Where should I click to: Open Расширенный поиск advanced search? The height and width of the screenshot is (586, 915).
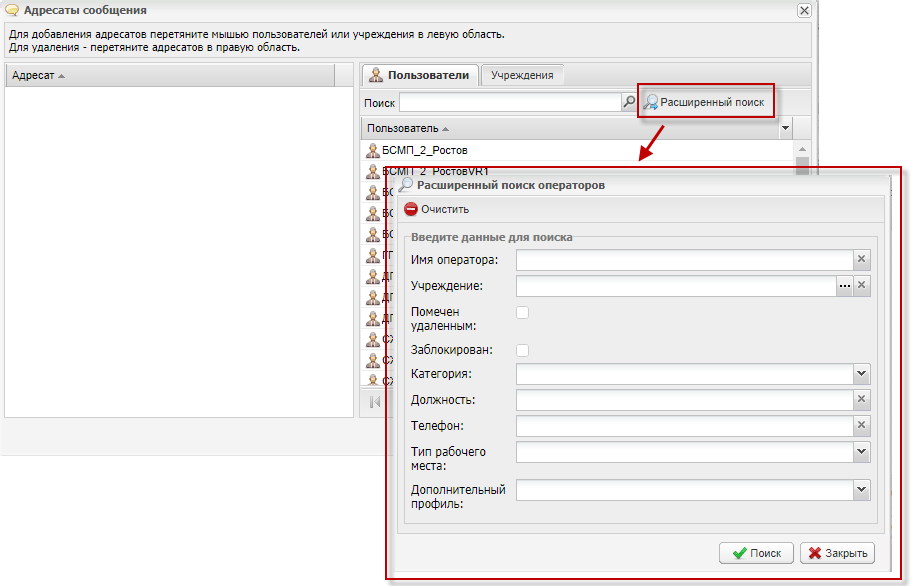tap(706, 102)
